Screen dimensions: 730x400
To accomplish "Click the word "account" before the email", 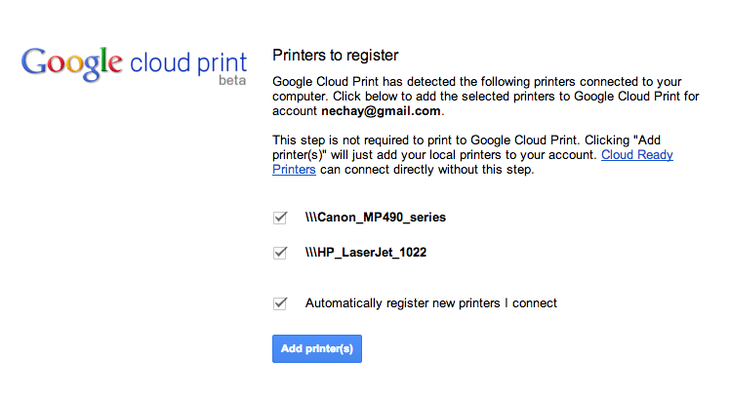I will tap(295, 111).
